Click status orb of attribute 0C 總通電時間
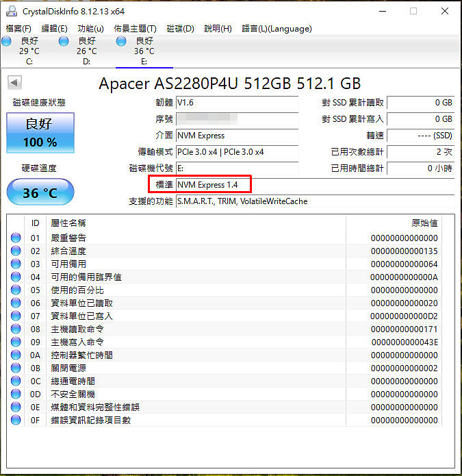 coord(16,381)
